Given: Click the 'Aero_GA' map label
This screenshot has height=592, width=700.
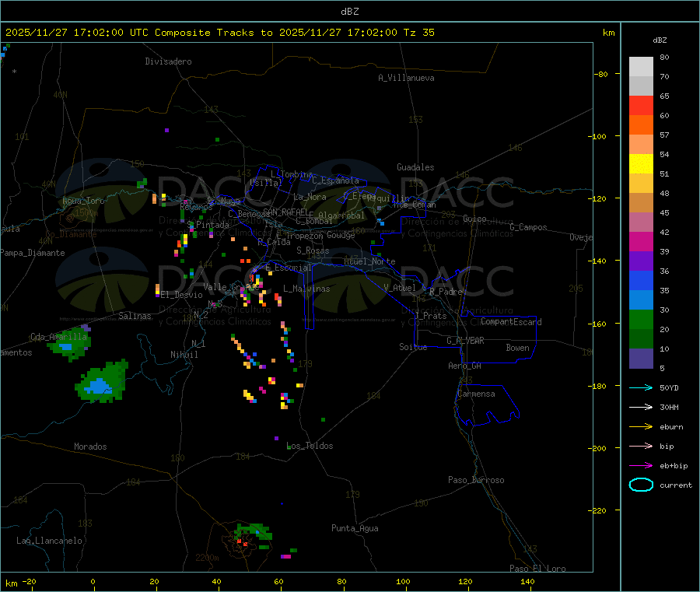Looking at the screenshot, I should click(465, 366).
